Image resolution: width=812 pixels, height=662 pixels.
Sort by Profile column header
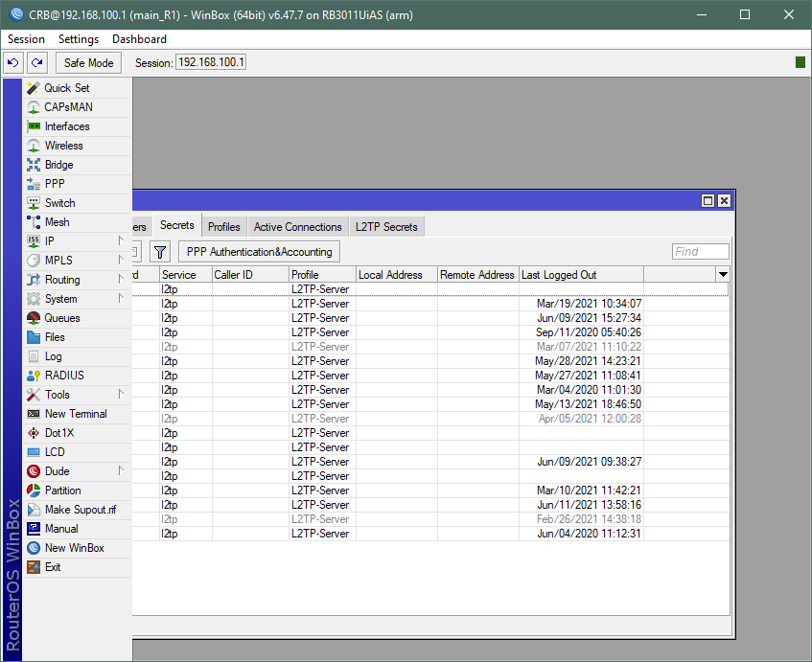pyautogui.click(x=322, y=274)
